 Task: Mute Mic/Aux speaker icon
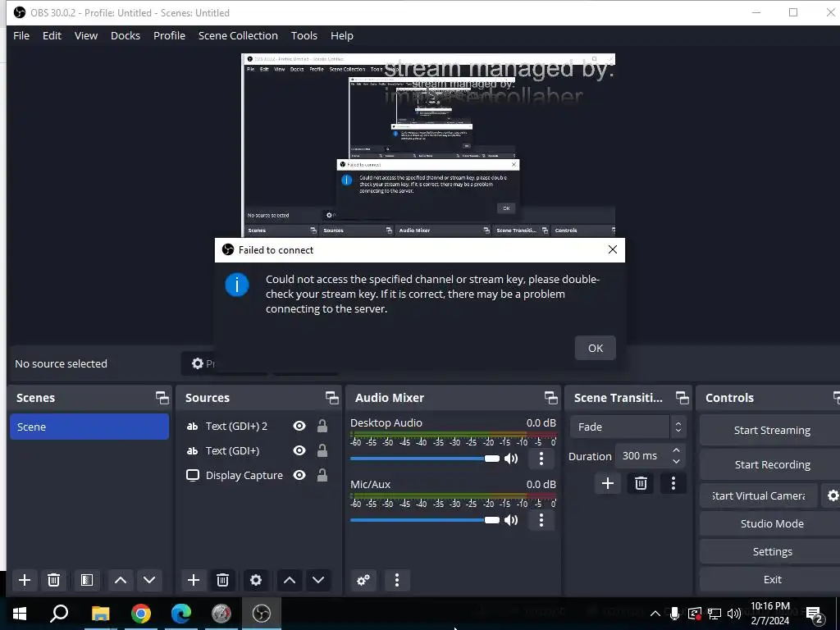point(511,520)
